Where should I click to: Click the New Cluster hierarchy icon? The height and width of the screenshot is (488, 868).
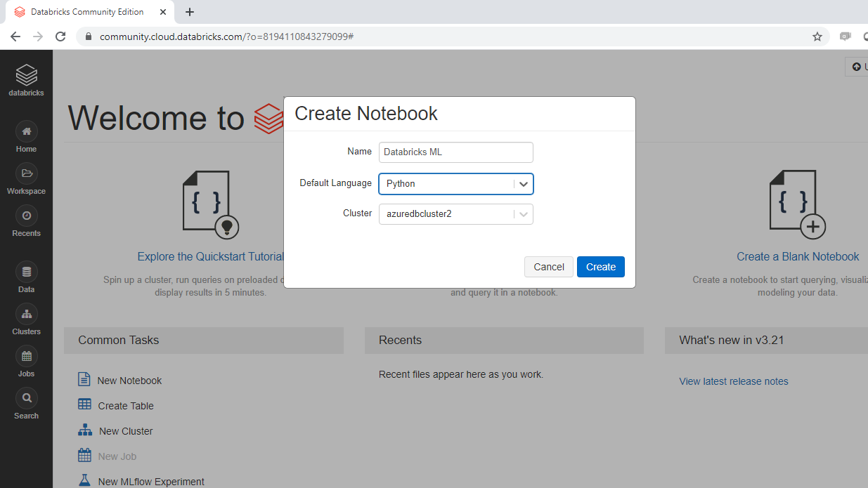84,430
